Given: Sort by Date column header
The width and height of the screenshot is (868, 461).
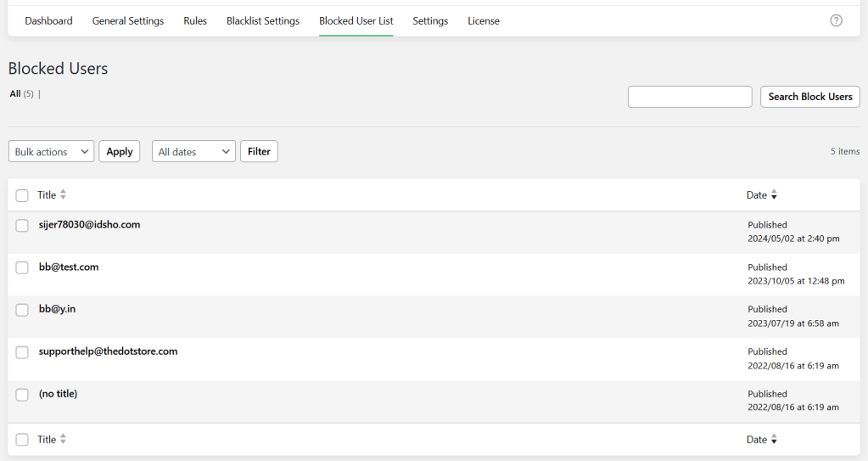Looking at the screenshot, I should [756, 195].
